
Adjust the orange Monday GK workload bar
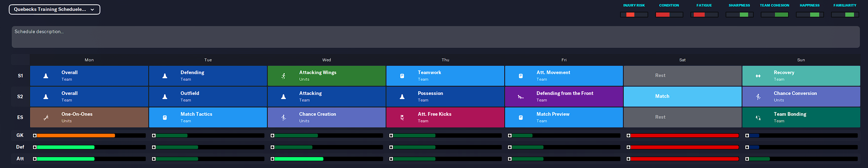click(x=76, y=135)
